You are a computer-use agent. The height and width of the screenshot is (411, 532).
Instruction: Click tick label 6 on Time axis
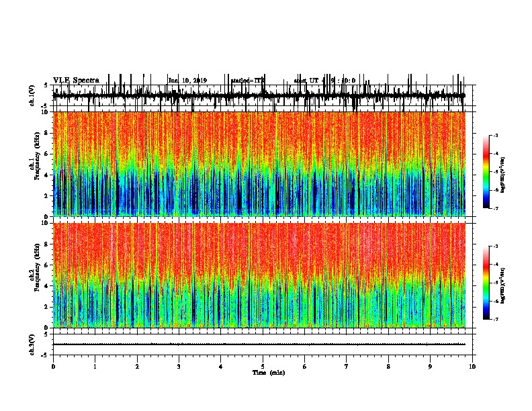point(305,367)
